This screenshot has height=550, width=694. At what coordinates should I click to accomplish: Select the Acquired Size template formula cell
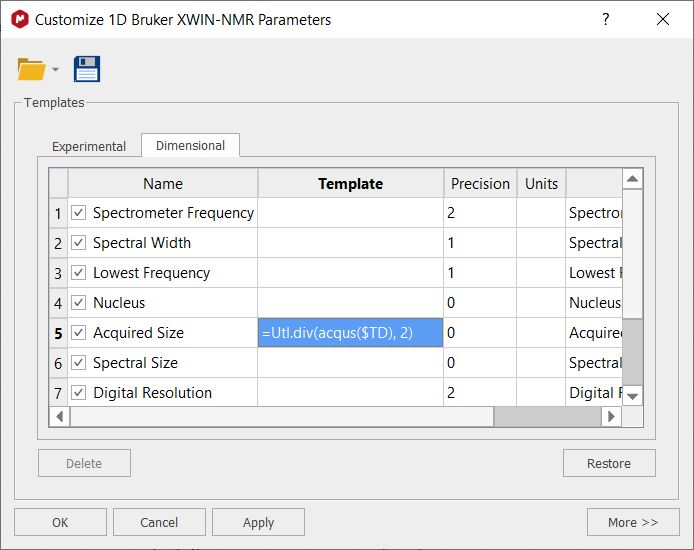(351, 333)
